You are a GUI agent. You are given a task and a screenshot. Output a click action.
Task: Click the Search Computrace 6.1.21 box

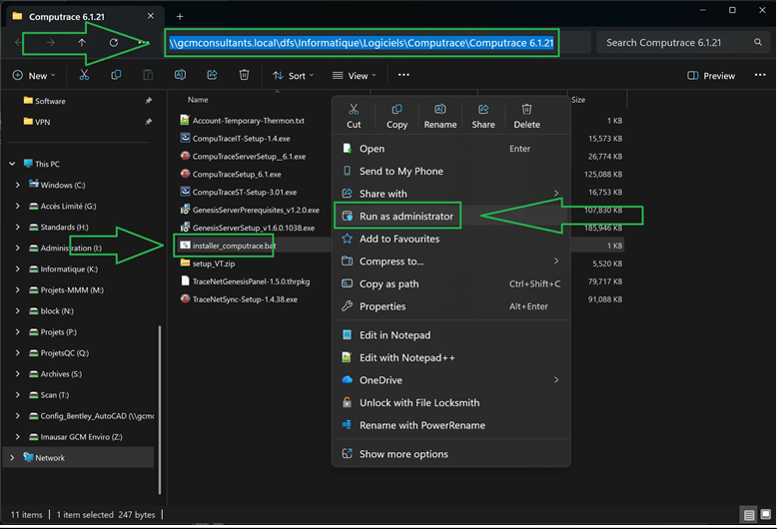[684, 42]
